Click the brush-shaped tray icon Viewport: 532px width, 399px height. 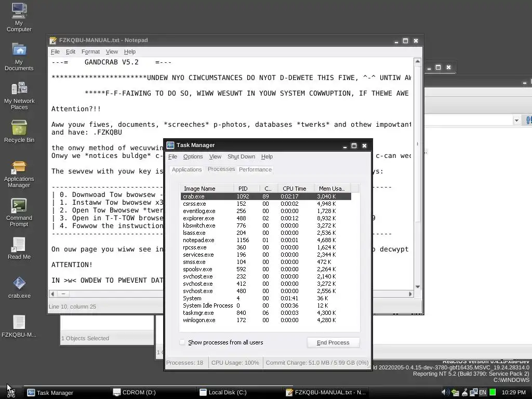(x=464, y=393)
